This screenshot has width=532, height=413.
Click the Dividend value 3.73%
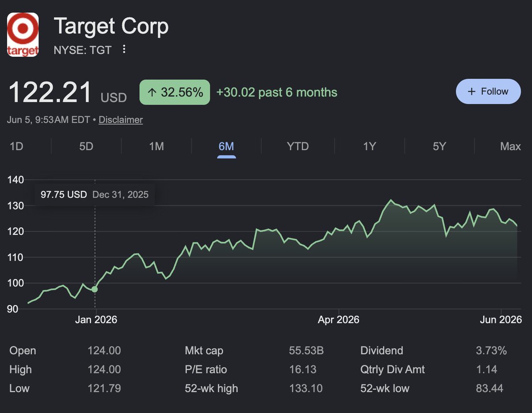pos(491,351)
